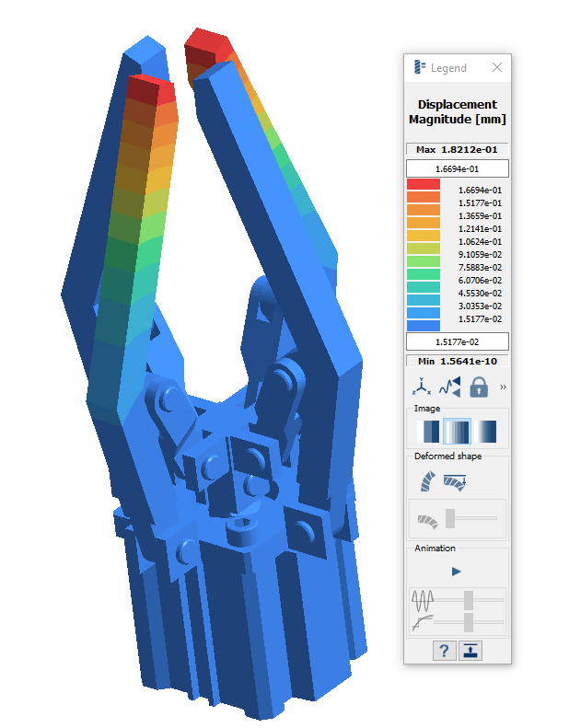The height and width of the screenshot is (728, 569).
Task: Click the 6.0706e-02 legend value
Action: tap(480, 280)
